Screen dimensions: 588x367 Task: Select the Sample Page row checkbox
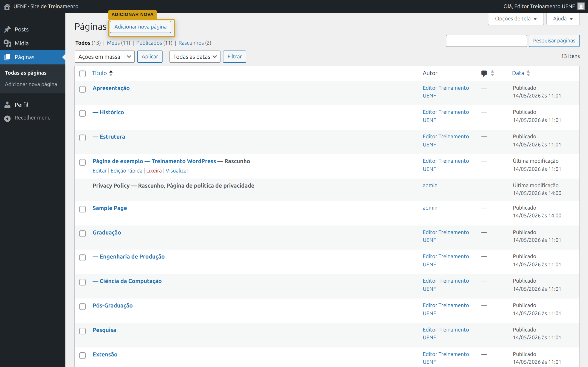tap(83, 209)
